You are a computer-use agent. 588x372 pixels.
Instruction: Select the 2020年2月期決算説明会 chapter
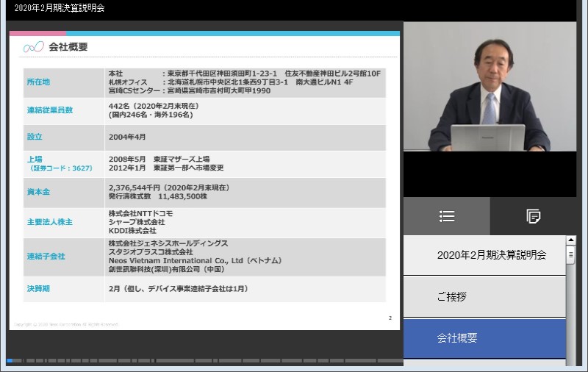(x=484, y=255)
